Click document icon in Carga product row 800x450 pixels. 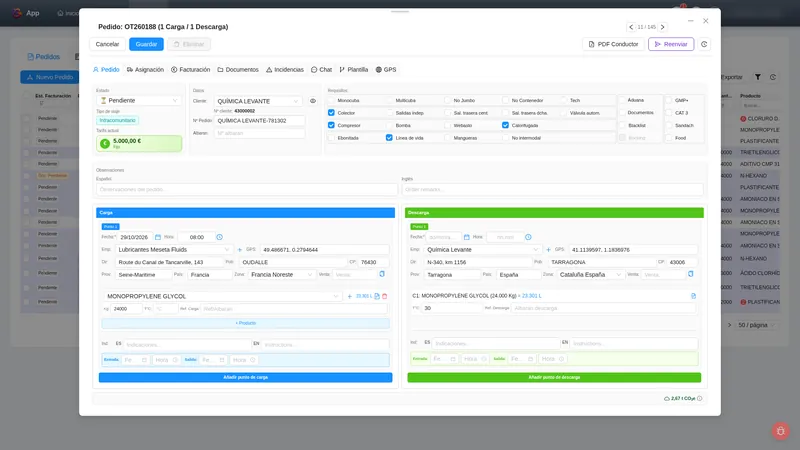377,296
